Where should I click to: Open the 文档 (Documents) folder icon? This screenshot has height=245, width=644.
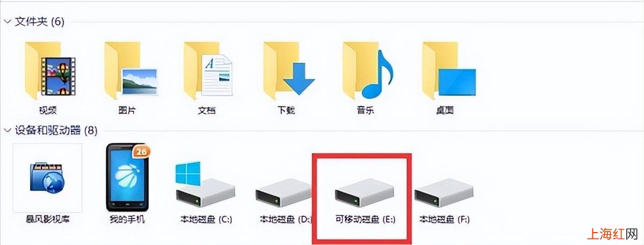click(x=207, y=70)
